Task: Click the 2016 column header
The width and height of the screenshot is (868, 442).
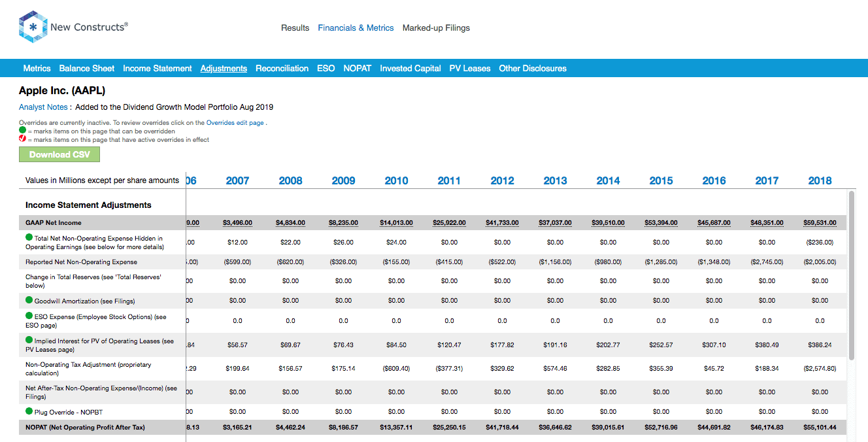Action: pyautogui.click(x=714, y=180)
